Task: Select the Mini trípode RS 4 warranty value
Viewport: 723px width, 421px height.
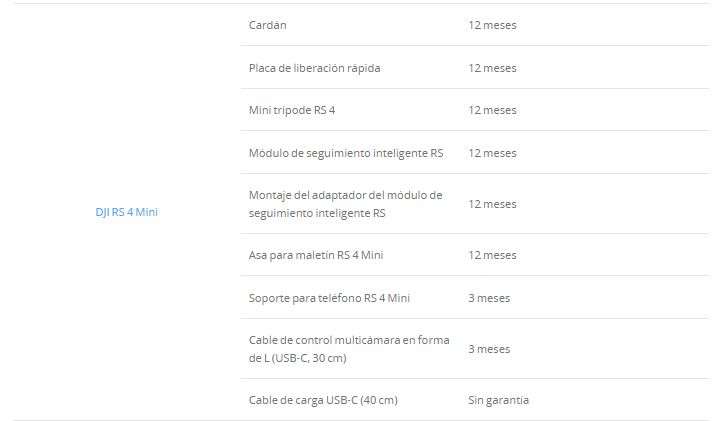Action: click(492, 110)
